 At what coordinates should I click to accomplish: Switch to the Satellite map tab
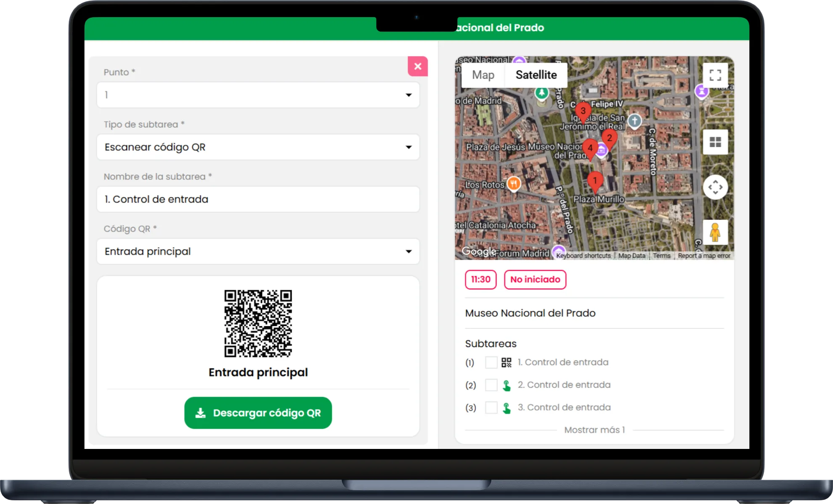[x=536, y=75]
